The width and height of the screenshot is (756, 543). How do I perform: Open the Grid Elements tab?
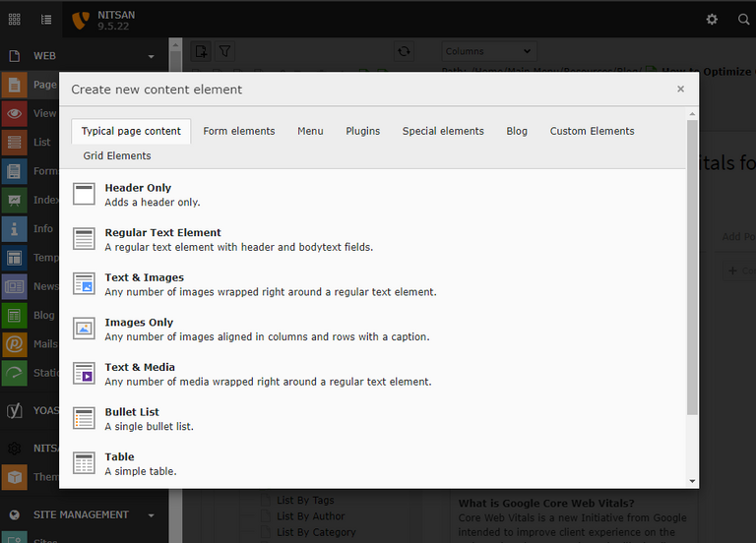117,155
